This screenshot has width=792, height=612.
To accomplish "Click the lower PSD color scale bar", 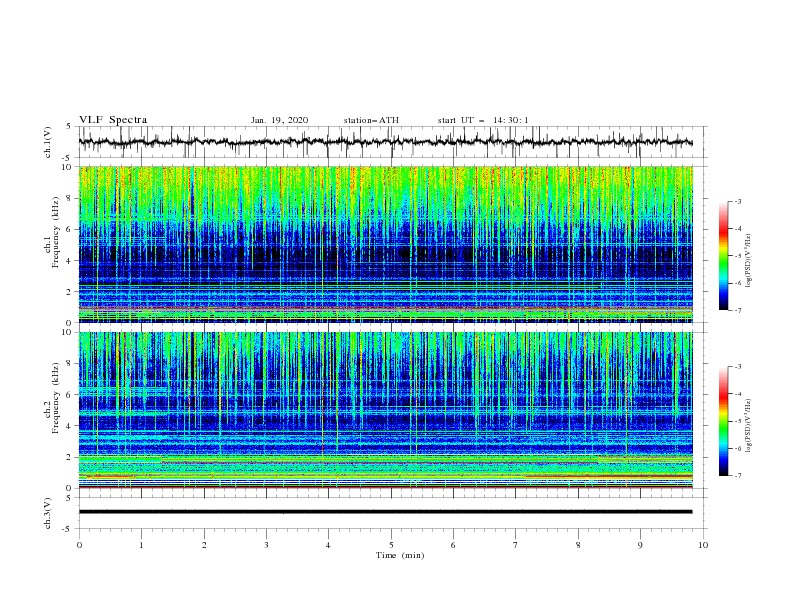I will tap(723, 421).
